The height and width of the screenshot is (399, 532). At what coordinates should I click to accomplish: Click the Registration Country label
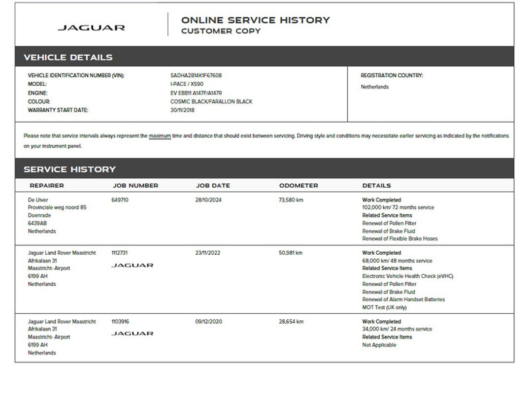point(392,75)
